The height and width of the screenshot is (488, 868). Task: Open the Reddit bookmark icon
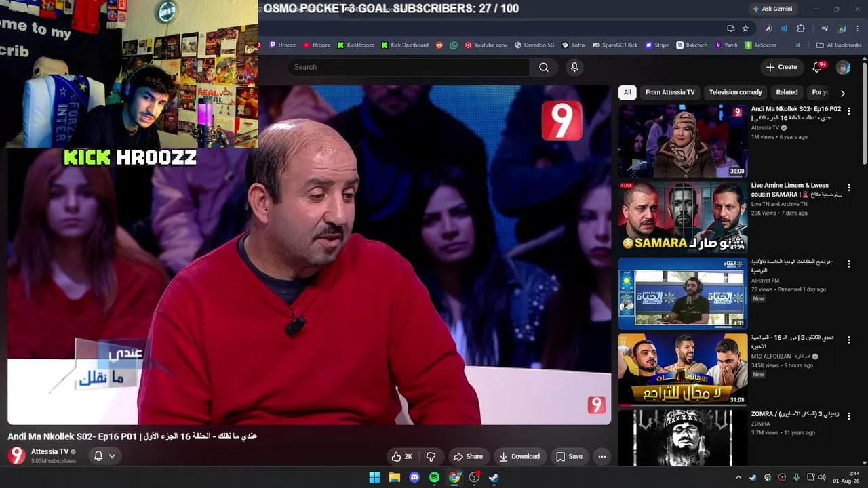pyautogui.click(x=439, y=45)
